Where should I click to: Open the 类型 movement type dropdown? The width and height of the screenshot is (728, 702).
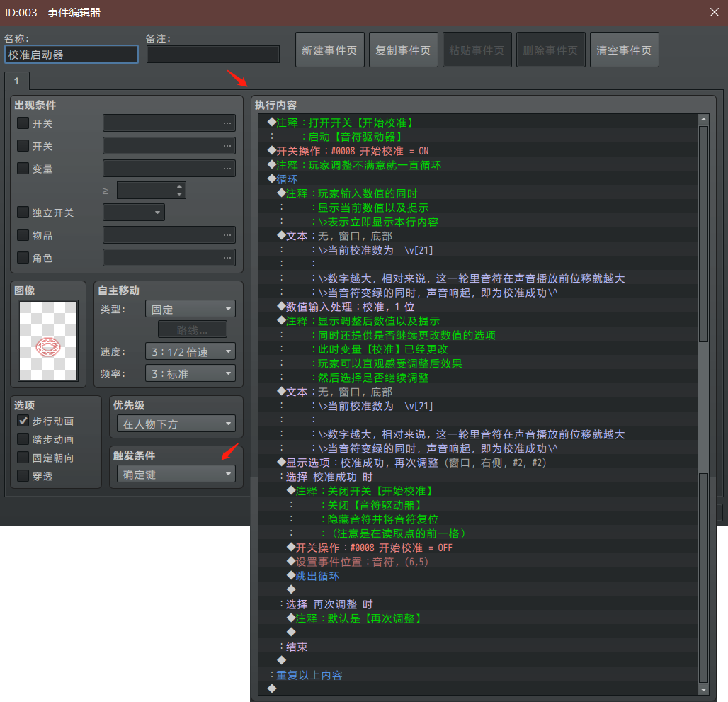pos(190,309)
